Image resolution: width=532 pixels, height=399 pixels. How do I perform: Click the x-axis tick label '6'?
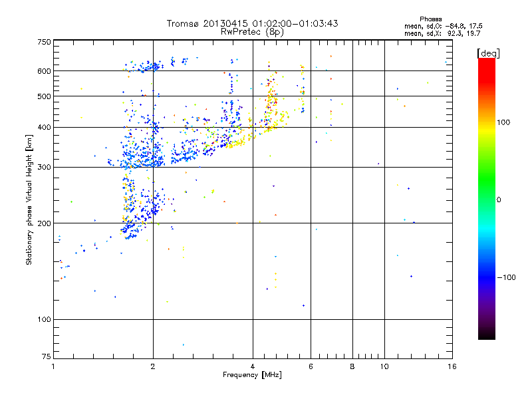[x=311, y=366]
